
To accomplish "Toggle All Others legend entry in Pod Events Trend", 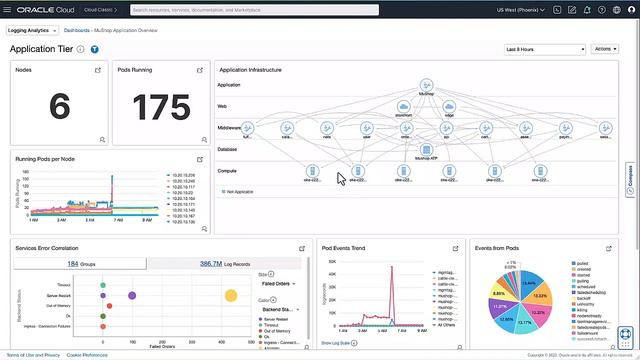I will (x=444, y=325).
